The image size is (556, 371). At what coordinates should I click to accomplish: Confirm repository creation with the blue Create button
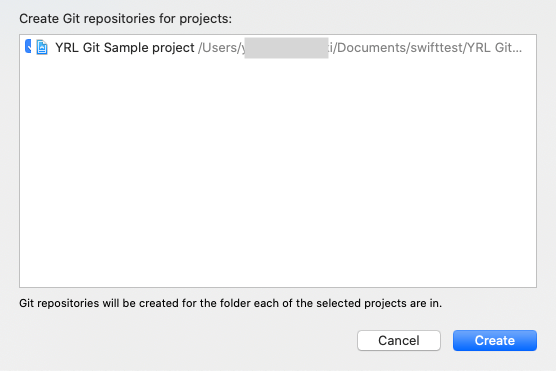[x=495, y=340]
